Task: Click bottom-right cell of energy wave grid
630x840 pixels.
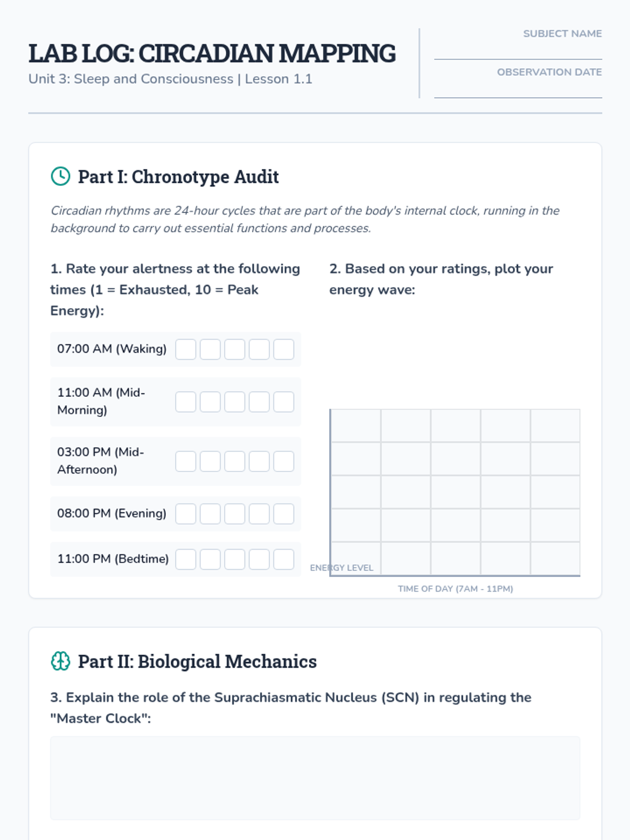Action: (555, 559)
